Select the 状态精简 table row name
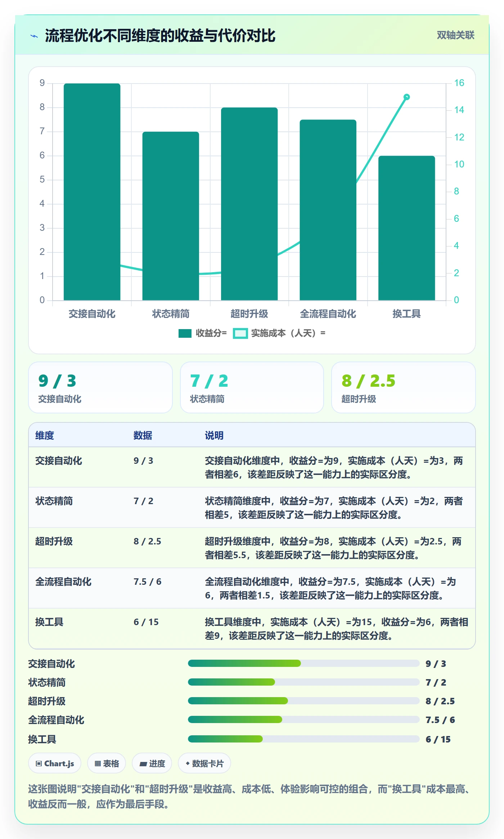The width and height of the screenshot is (504, 839). 54,501
